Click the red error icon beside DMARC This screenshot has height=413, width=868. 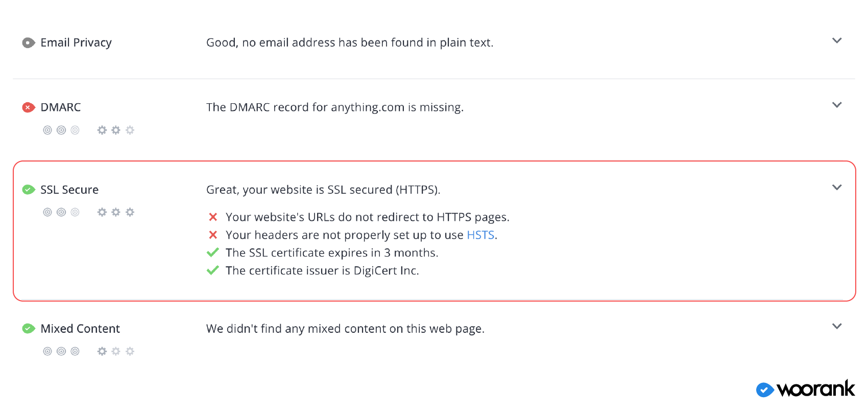29,107
